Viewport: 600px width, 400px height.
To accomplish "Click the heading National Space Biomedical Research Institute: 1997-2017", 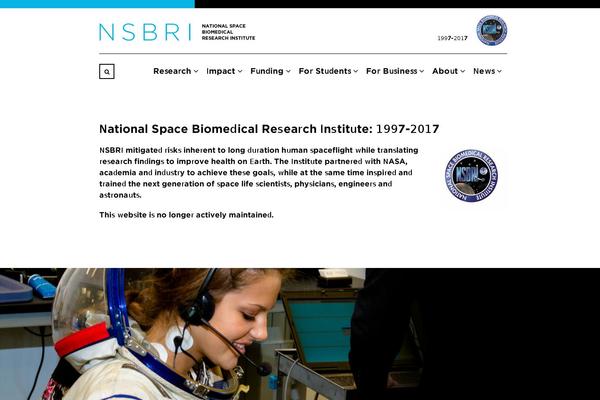I will [x=269, y=129].
